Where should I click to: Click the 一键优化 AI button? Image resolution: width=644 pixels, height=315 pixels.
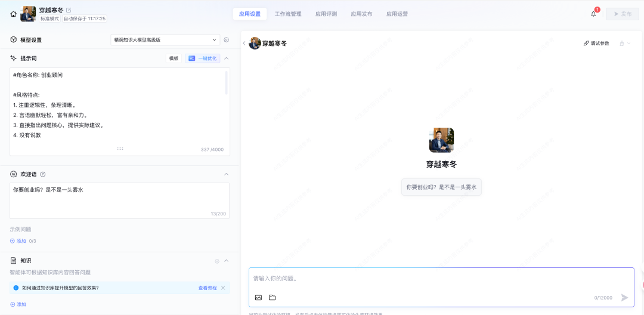(x=202, y=58)
